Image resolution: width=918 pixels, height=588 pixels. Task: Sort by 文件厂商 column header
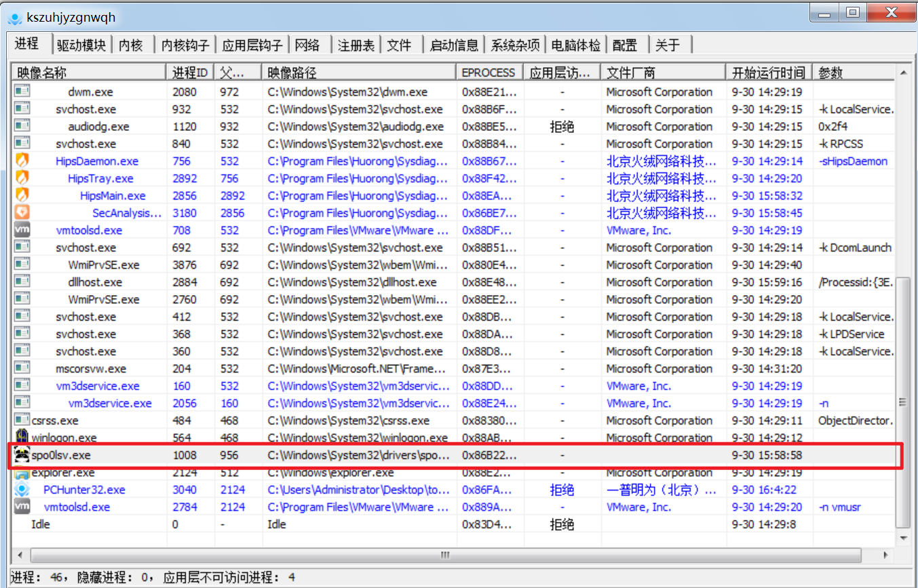pyautogui.click(x=663, y=73)
